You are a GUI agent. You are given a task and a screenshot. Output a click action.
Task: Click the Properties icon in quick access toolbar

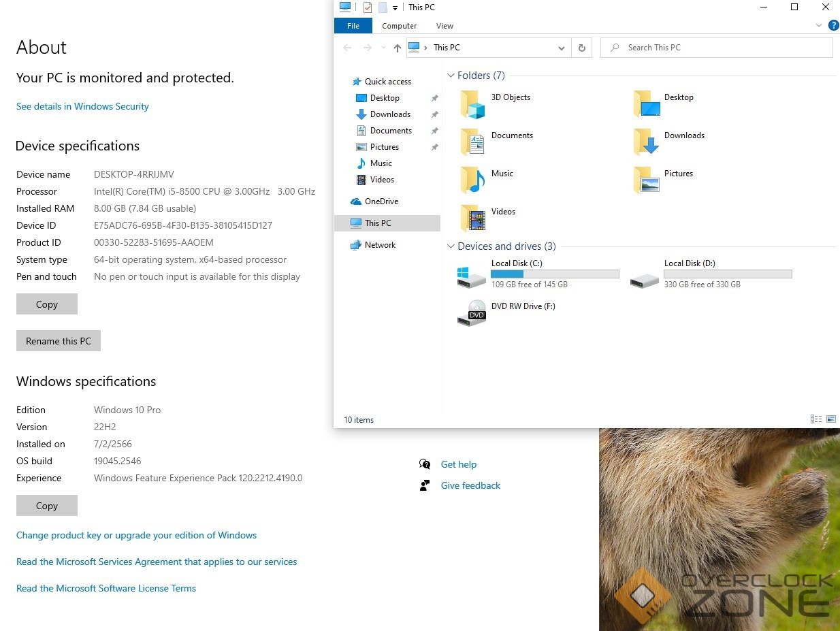click(x=368, y=7)
